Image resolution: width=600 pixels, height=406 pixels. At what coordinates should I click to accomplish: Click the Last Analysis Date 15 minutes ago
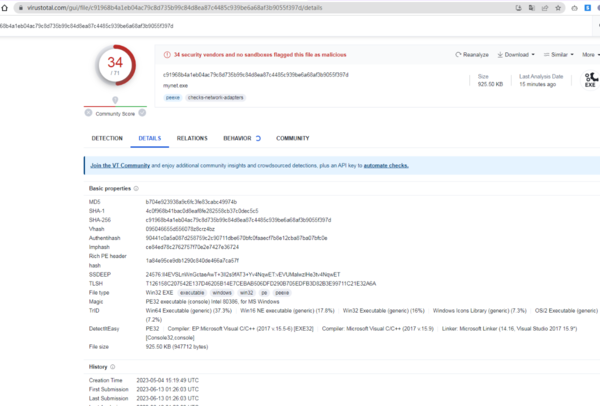click(x=537, y=84)
